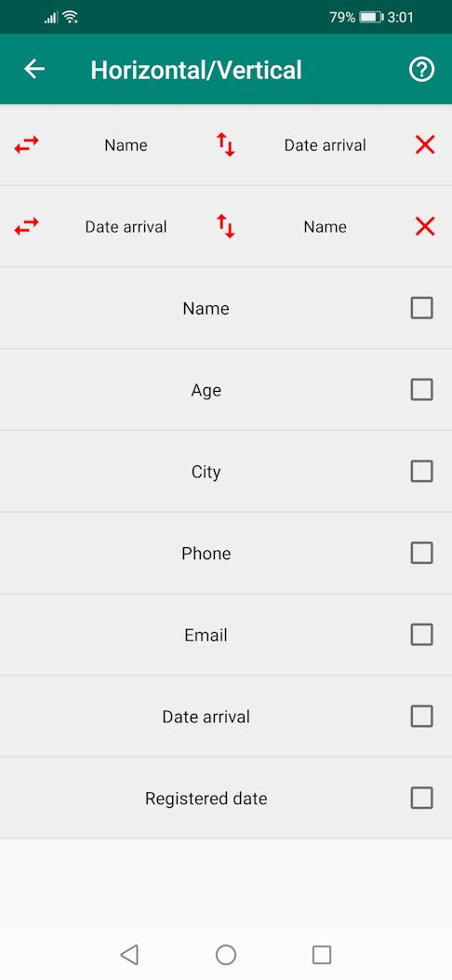
Task: Select Date arrival label in first row
Action: coord(326,145)
